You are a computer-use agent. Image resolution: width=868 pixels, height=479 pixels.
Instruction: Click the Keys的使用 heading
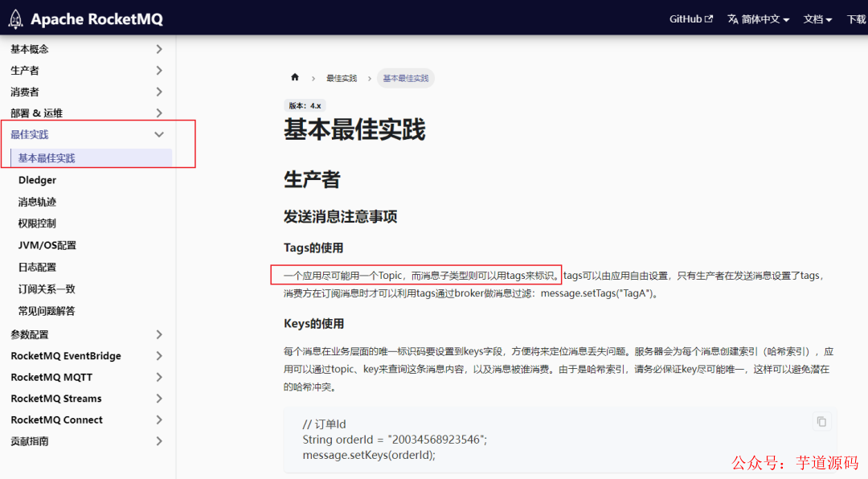[x=314, y=323]
